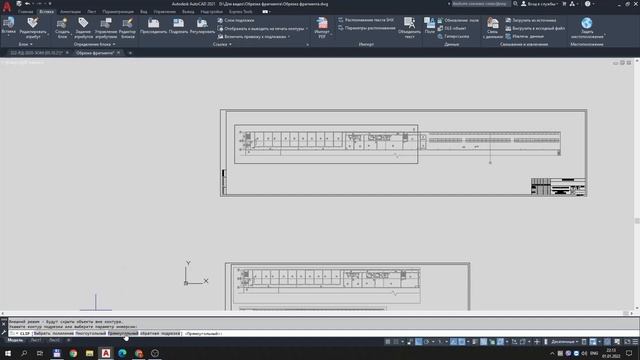
Task: Click Гиперссылка button
Action: 453,36
